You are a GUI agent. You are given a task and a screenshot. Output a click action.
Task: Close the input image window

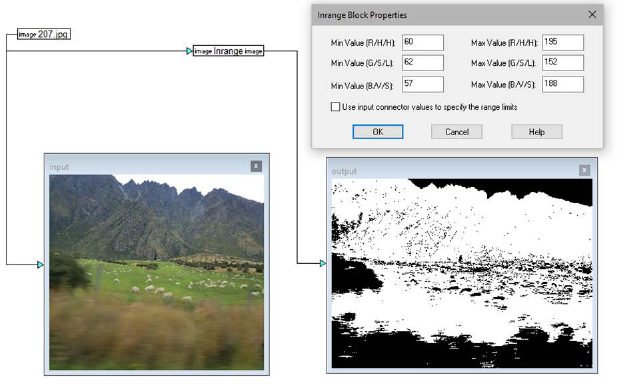pos(256,166)
